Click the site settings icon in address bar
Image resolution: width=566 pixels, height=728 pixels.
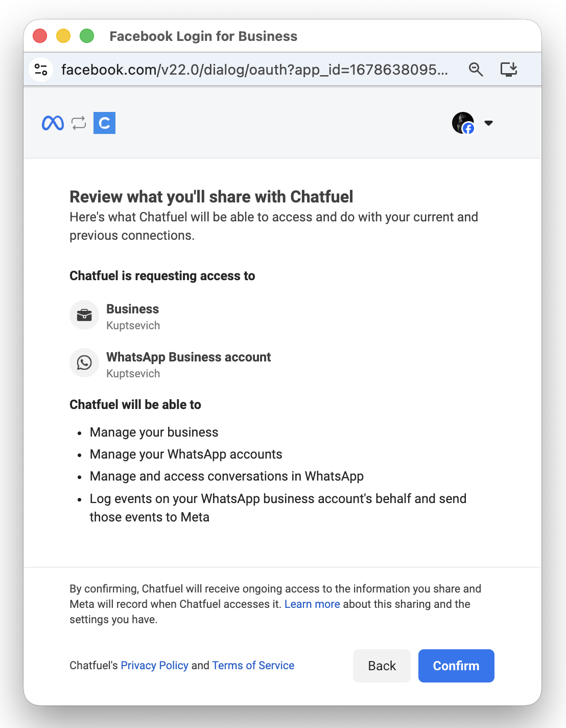point(41,70)
